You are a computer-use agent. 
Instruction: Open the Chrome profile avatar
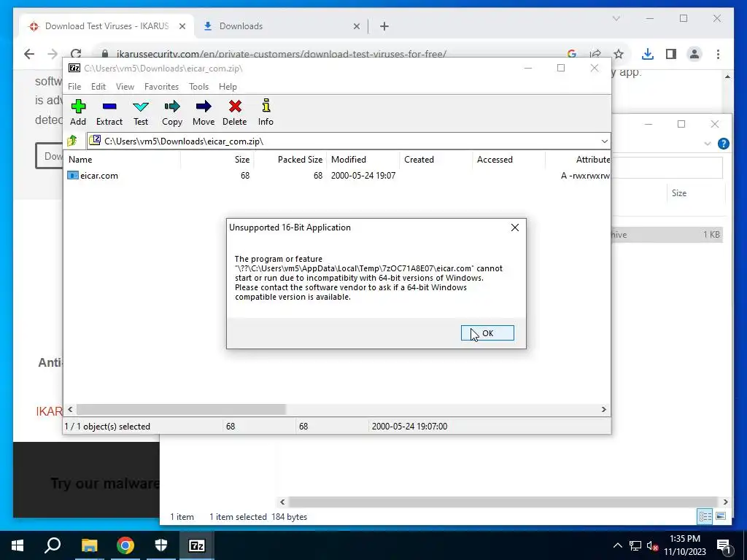[x=694, y=54]
